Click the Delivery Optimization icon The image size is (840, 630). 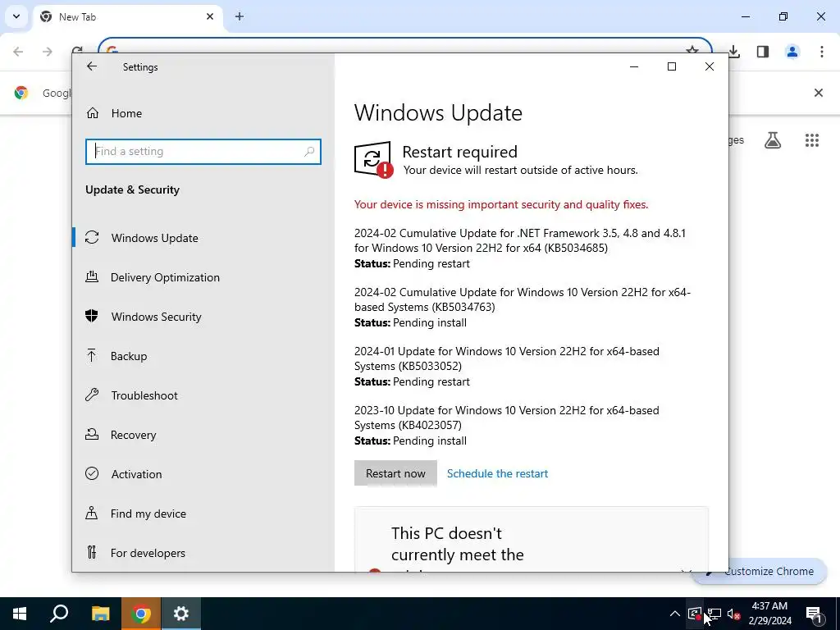click(92, 276)
